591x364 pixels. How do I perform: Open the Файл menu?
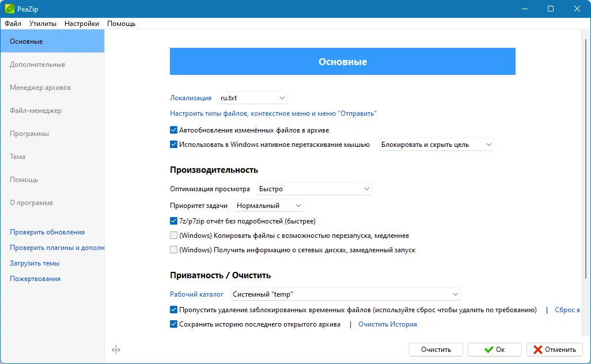(13, 24)
